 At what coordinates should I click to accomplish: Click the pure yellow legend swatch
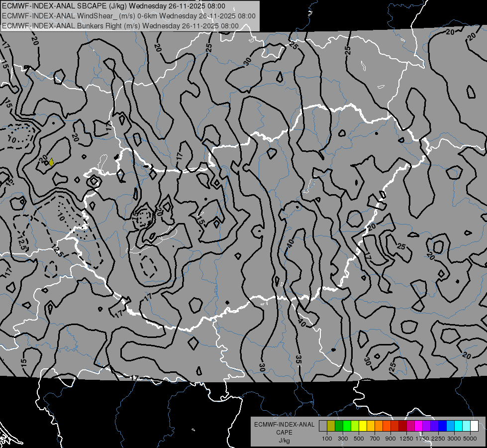363,426
